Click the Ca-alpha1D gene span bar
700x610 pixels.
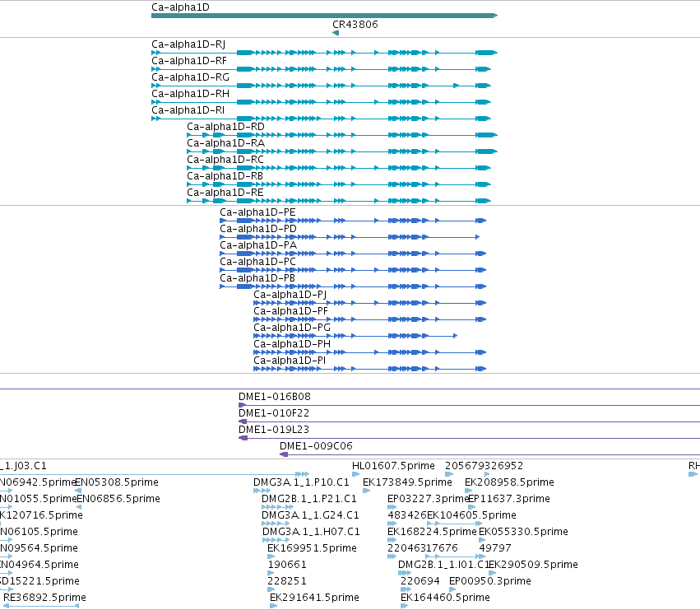[325, 16]
